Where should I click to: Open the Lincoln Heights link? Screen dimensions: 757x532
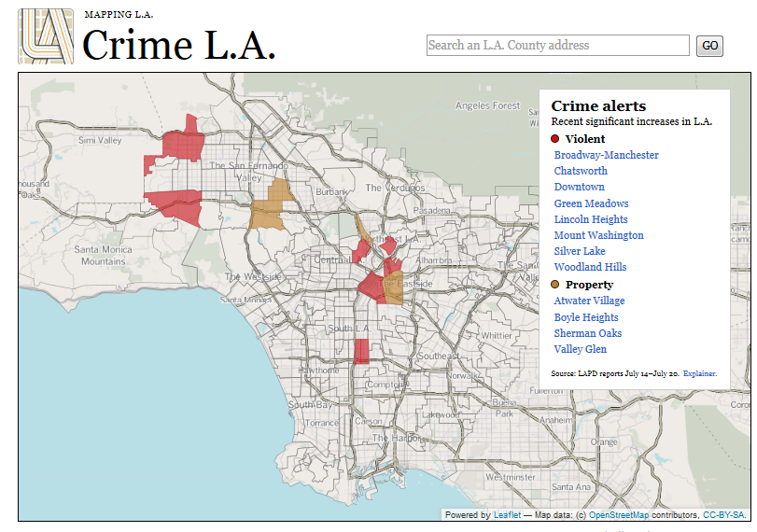pyautogui.click(x=591, y=219)
